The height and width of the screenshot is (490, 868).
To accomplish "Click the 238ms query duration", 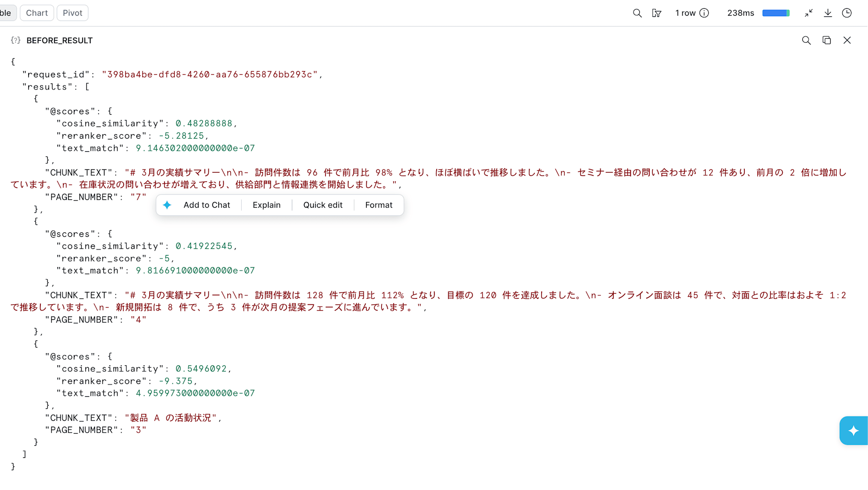I will [x=740, y=13].
